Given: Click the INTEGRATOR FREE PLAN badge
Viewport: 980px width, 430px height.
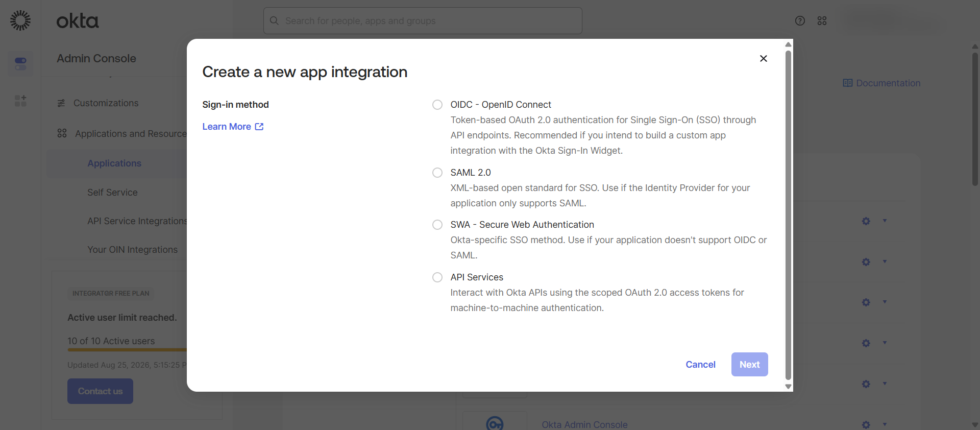Looking at the screenshot, I should point(111,294).
